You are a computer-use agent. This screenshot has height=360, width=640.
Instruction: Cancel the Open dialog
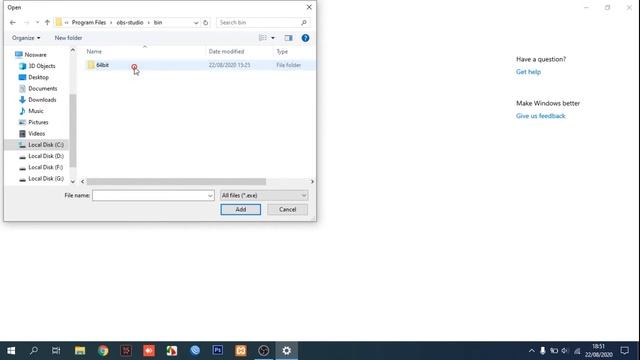click(287, 209)
